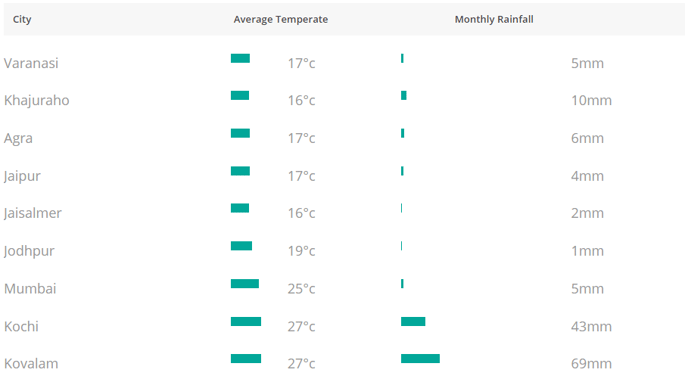
Task: Click the Jodhpur city name
Action: click(29, 251)
